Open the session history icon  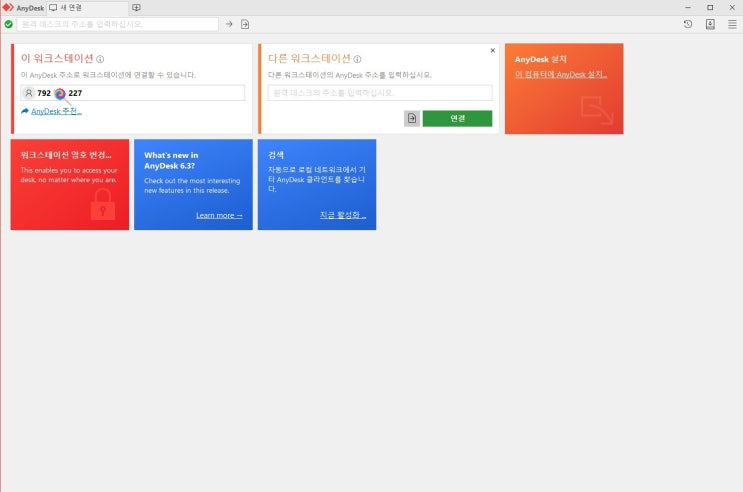[x=688, y=24]
